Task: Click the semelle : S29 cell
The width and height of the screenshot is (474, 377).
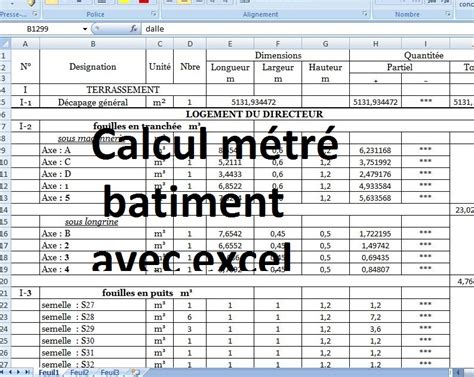Action: pos(93,329)
